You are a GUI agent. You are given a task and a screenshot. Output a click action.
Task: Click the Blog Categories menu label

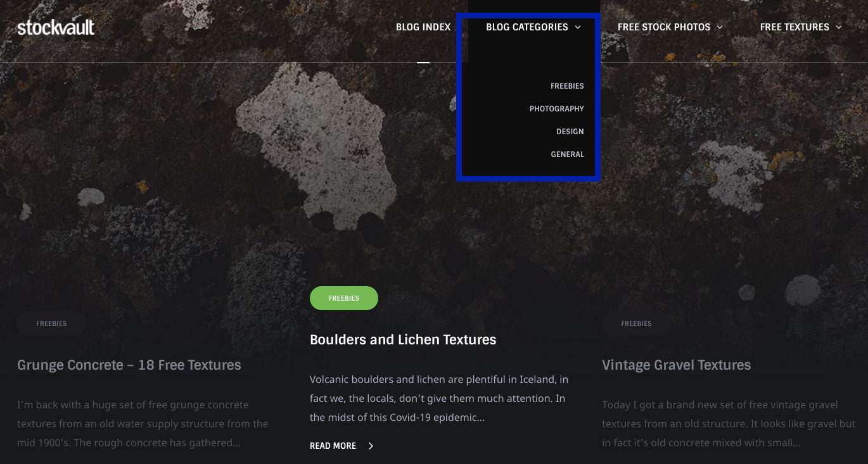click(527, 27)
